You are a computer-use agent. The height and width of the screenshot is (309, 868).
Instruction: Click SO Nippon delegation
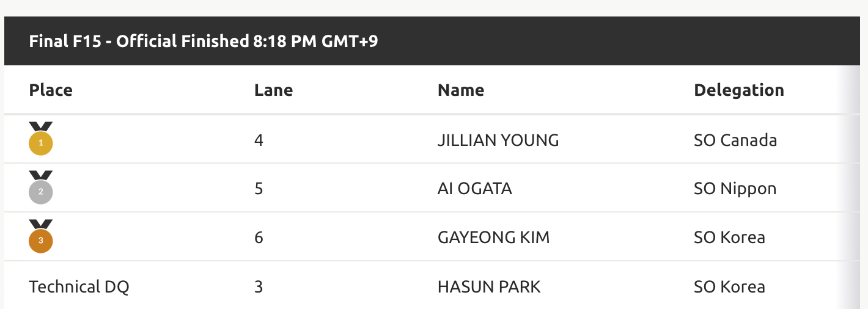coord(735,189)
